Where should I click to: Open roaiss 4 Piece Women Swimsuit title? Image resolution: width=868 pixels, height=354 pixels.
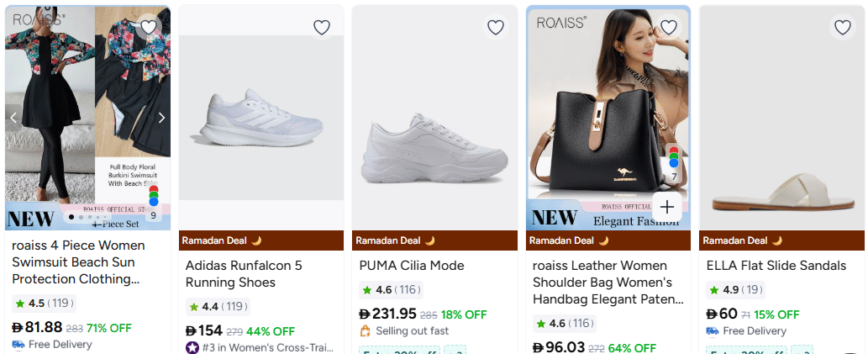coord(79,262)
